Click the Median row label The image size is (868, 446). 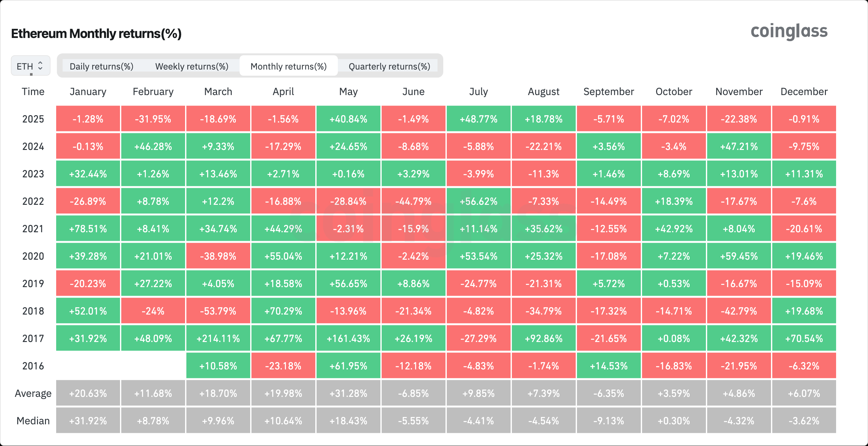pyautogui.click(x=33, y=421)
